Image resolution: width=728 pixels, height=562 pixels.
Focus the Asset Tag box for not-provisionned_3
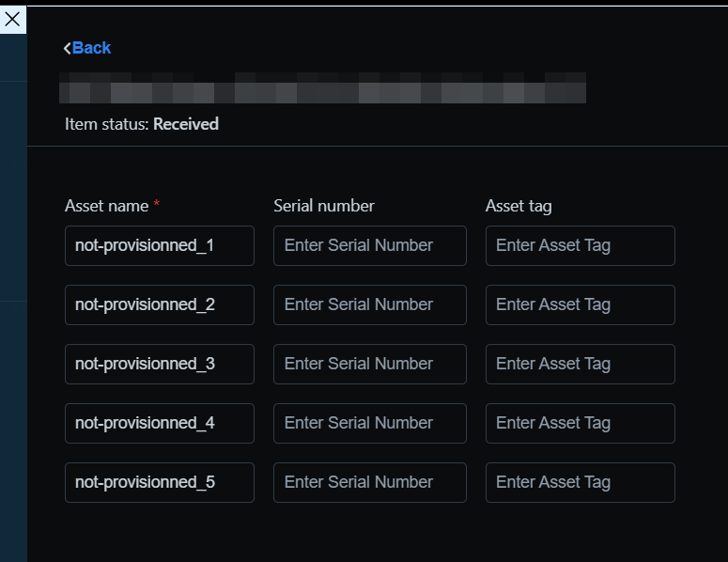580,364
